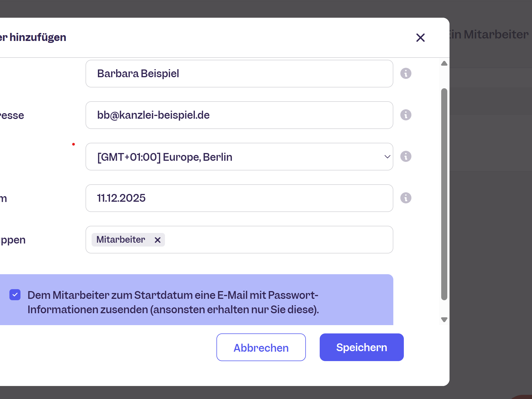This screenshot has height=399, width=532.
Task: Click the Abbrechen button
Action: (x=261, y=347)
